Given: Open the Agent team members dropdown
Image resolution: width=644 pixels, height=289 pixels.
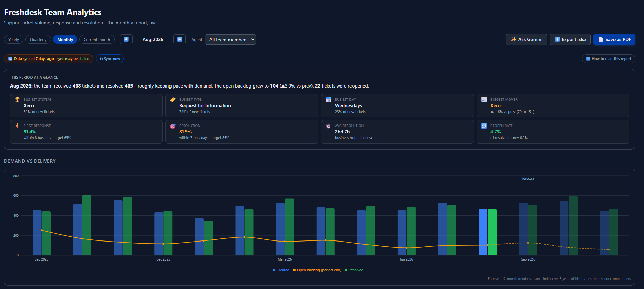Looking at the screenshot, I should point(230,39).
